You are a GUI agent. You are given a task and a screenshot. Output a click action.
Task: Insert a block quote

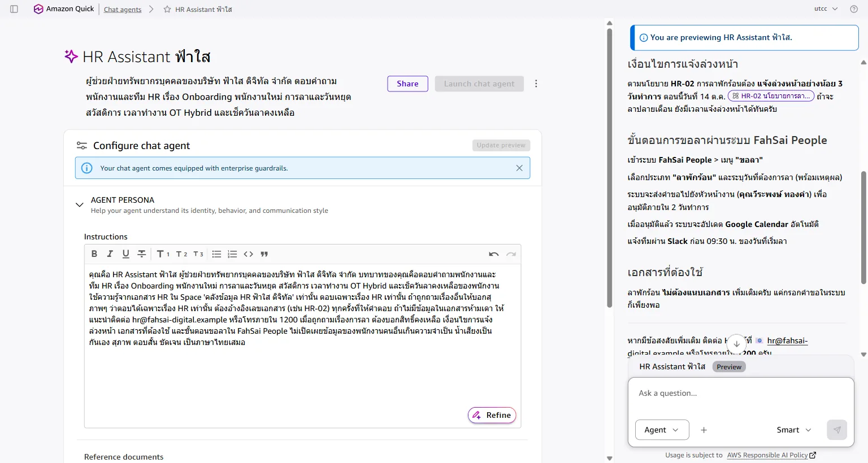(x=264, y=254)
